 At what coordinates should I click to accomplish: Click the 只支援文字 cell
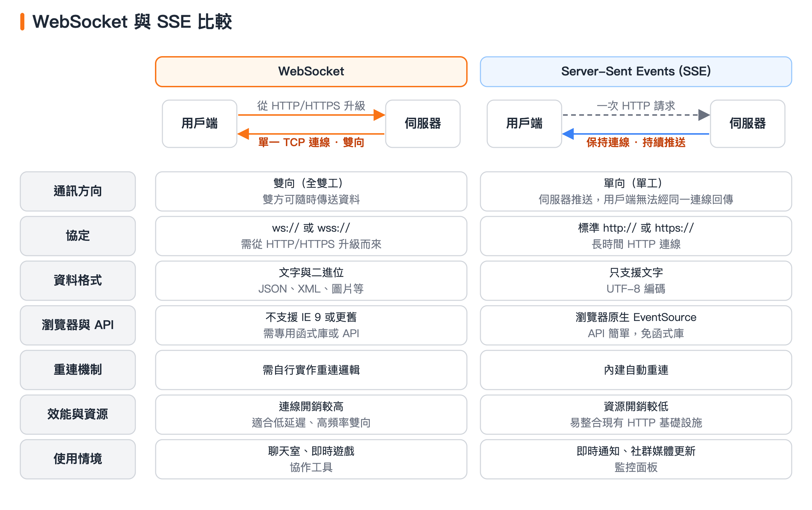coord(636,281)
